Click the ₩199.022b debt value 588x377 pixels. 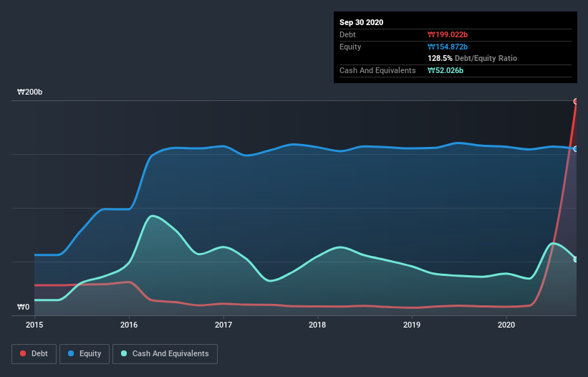click(448, 34)
